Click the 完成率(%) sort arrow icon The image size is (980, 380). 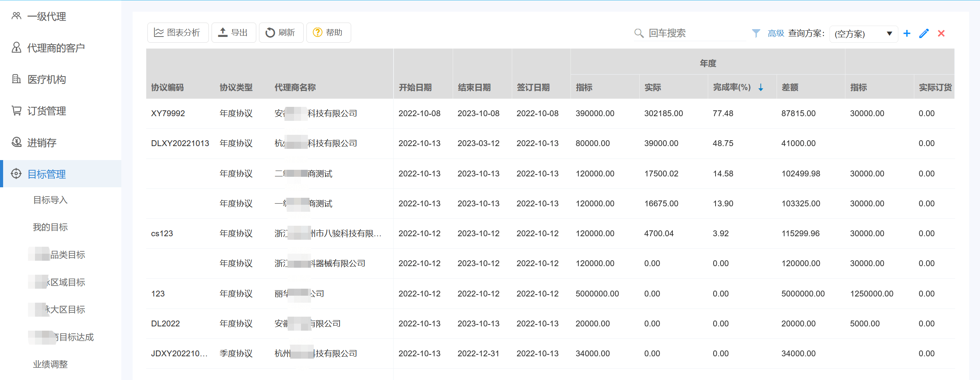pyautogui.click(x=761, y=88)
